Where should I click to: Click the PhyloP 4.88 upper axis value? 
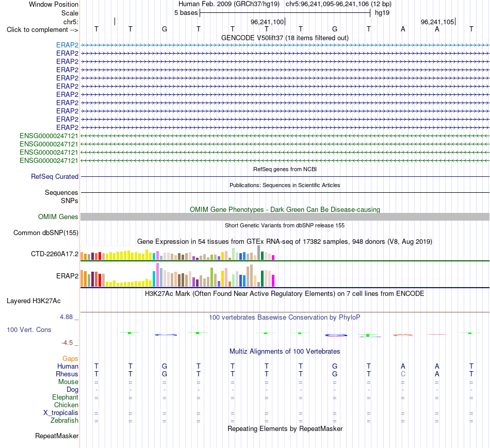click(66, 317)
